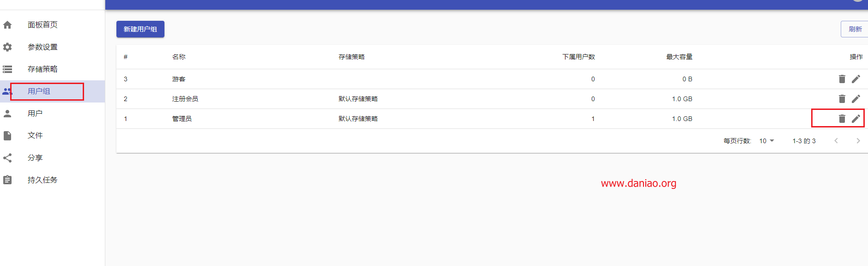
Task: Click 1.0 GB capacity in 注册会员 row
Action: tap(682, 99)
